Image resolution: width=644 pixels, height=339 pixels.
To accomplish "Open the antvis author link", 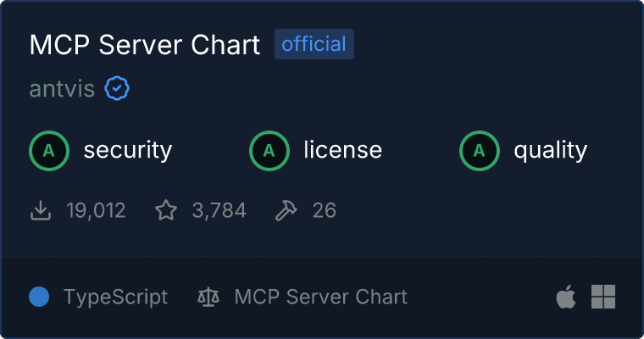I will point(62,88).
